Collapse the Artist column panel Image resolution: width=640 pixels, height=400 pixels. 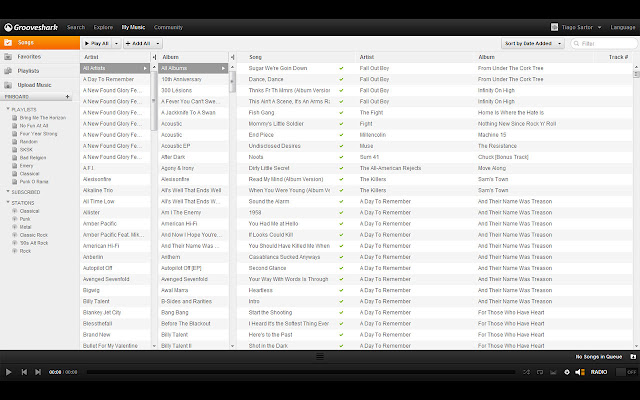[x=154, y=57]
